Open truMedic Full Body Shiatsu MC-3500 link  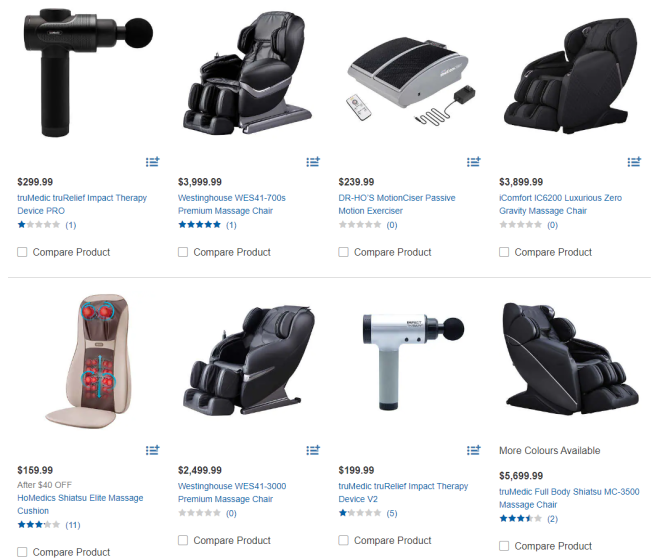click(569, 498)
